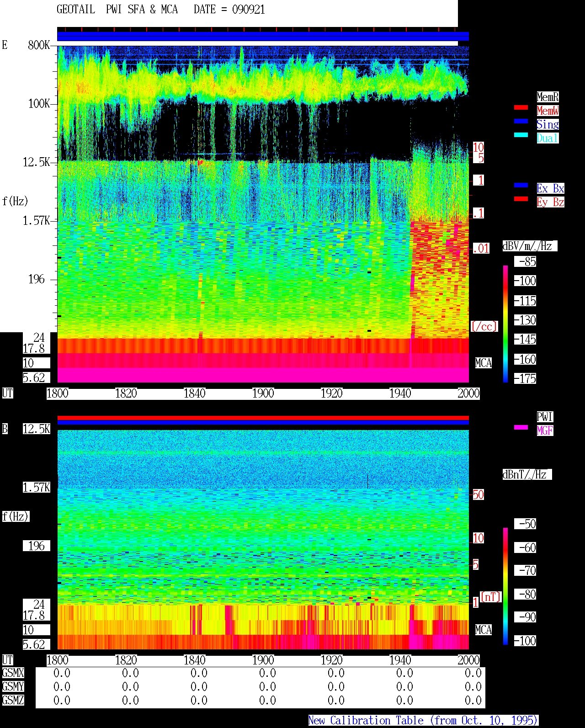Click the blue Ex Bx legend swatch
This screenshot has height=728, width=585.
pos(521,185)
